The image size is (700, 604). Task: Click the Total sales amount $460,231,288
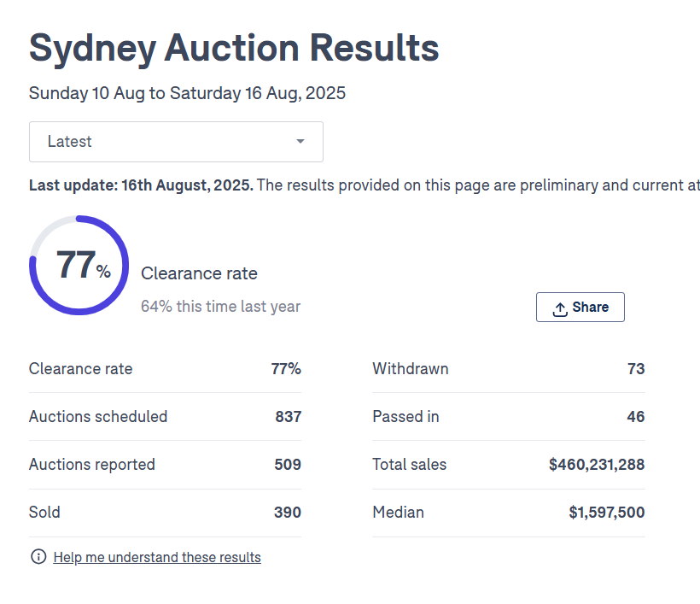pos(597,465)
